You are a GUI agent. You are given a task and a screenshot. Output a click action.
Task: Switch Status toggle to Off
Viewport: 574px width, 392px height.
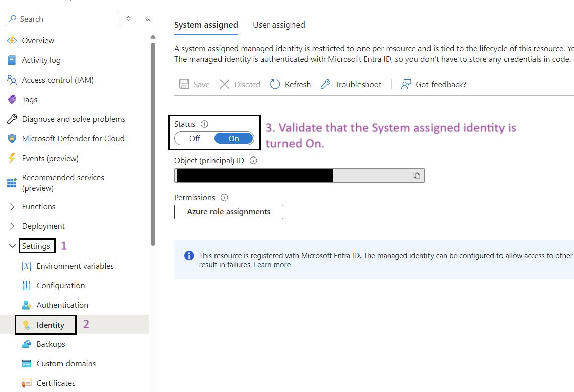tap(194, 139)
